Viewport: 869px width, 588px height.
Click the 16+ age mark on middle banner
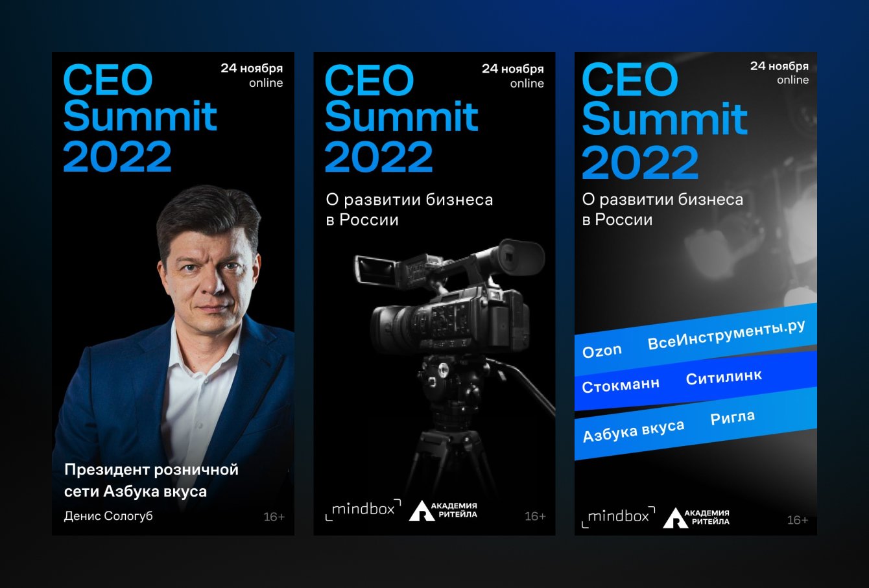535,516
